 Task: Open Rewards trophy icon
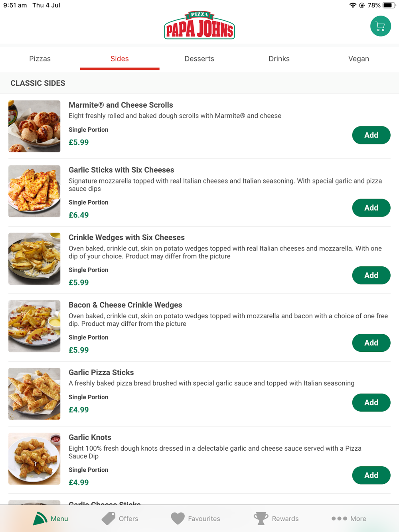(x=261, y=518)
